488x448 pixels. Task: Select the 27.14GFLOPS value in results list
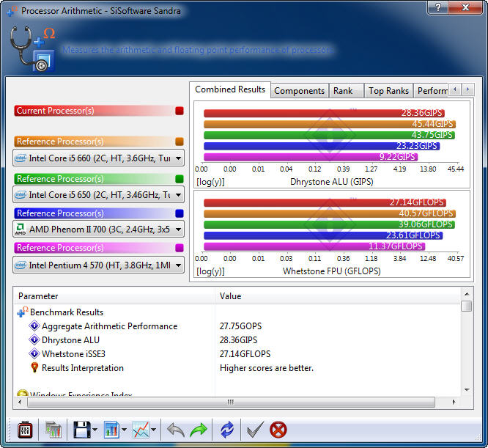click(x=245, y=354)
